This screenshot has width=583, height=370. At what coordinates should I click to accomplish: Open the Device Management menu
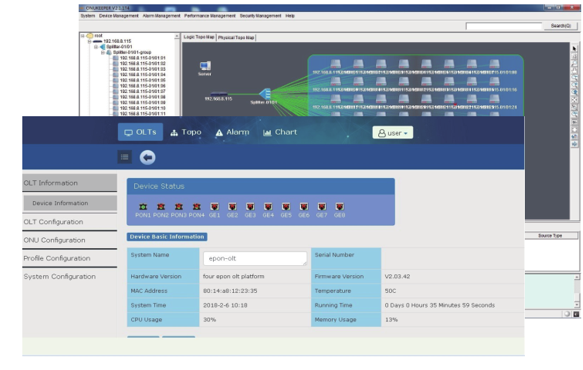119,16
